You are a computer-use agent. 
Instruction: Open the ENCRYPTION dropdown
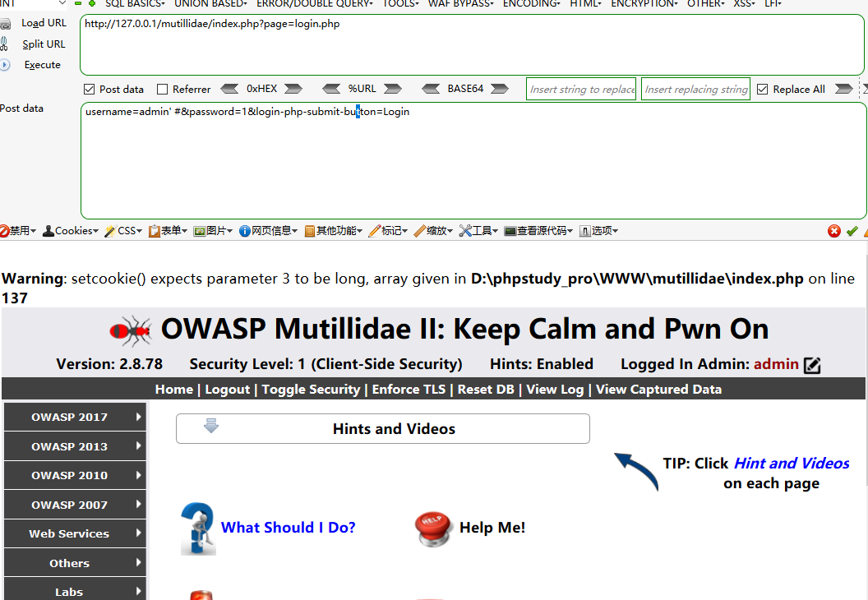644,3
